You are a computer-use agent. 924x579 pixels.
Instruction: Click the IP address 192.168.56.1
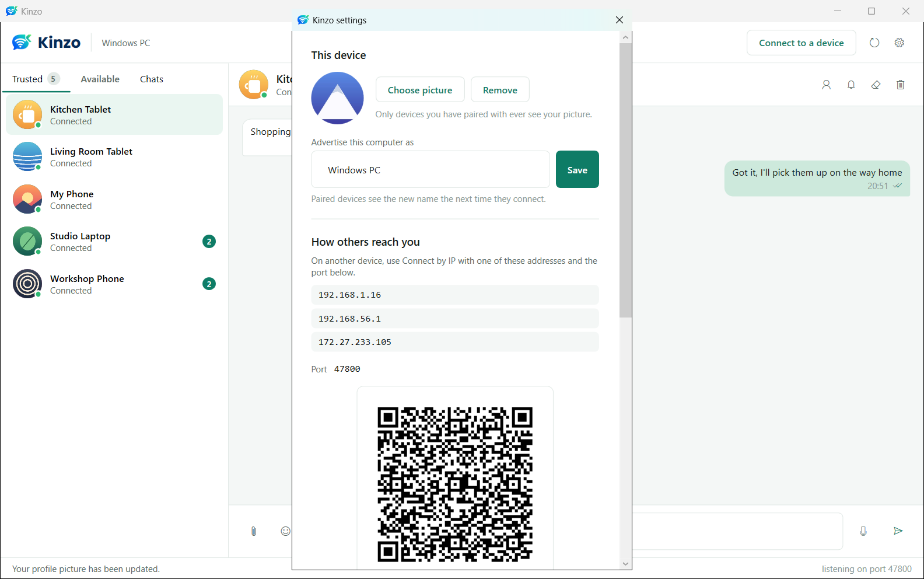click(455, 319)
